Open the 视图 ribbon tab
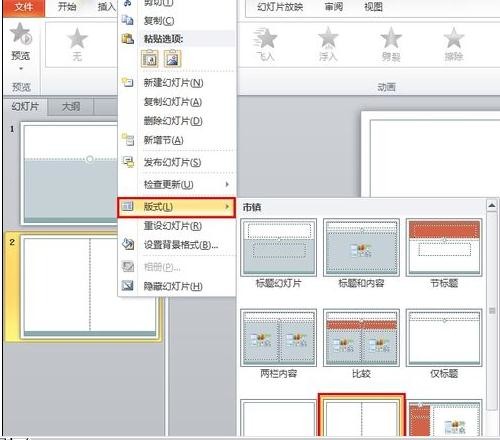 (x=373, y=7)
